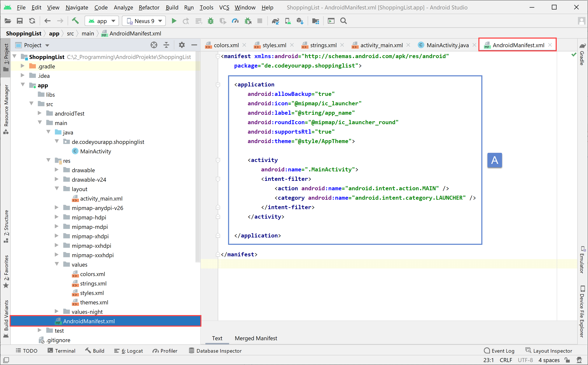Open Project Structure icon
The width and height of the screenshot is (588, 365).
316,21
